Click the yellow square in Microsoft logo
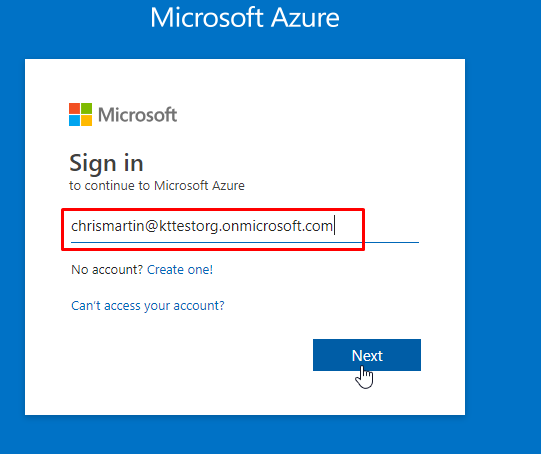This screenshot has height=454, width=541. 87,121
